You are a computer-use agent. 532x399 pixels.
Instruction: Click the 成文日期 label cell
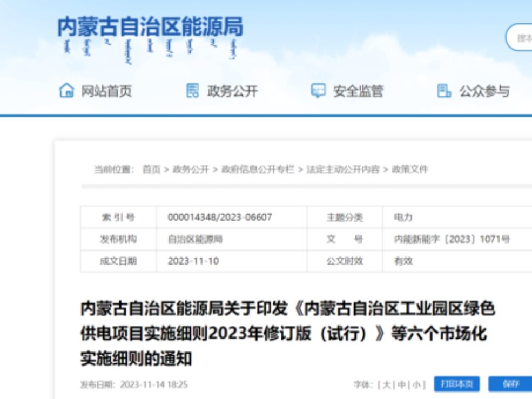point(118,261)
